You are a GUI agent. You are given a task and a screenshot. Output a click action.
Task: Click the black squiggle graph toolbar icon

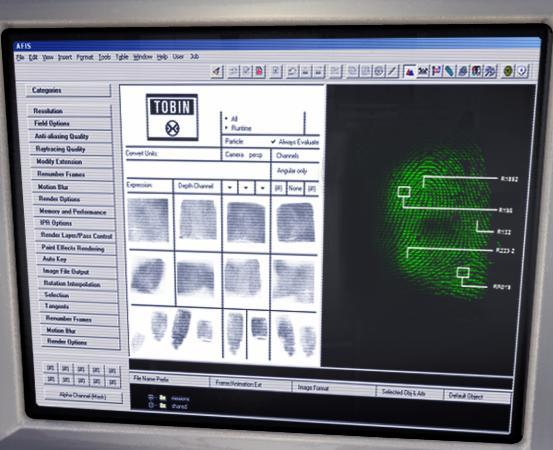click(x=423, y=71)
